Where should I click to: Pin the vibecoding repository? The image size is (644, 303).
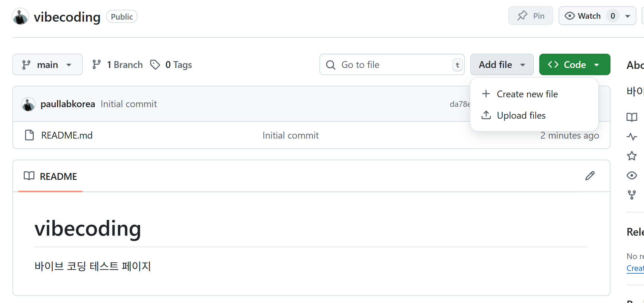[x=530, y=16]
